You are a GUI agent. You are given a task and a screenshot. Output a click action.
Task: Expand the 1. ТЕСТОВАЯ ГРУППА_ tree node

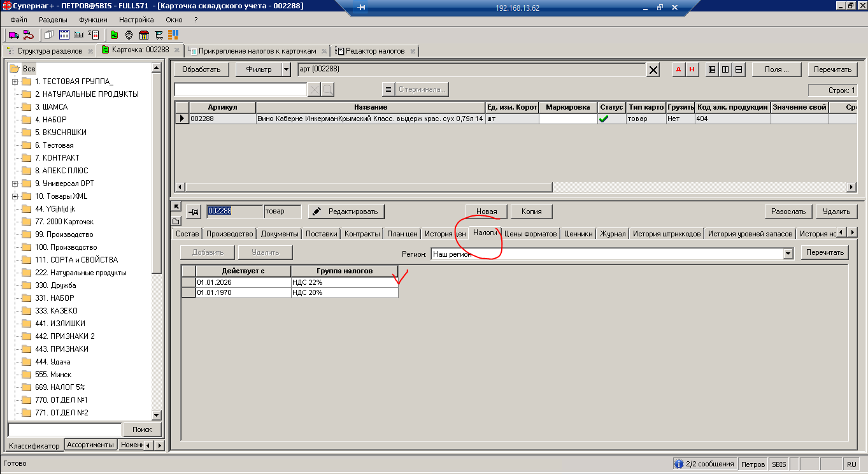15,82
